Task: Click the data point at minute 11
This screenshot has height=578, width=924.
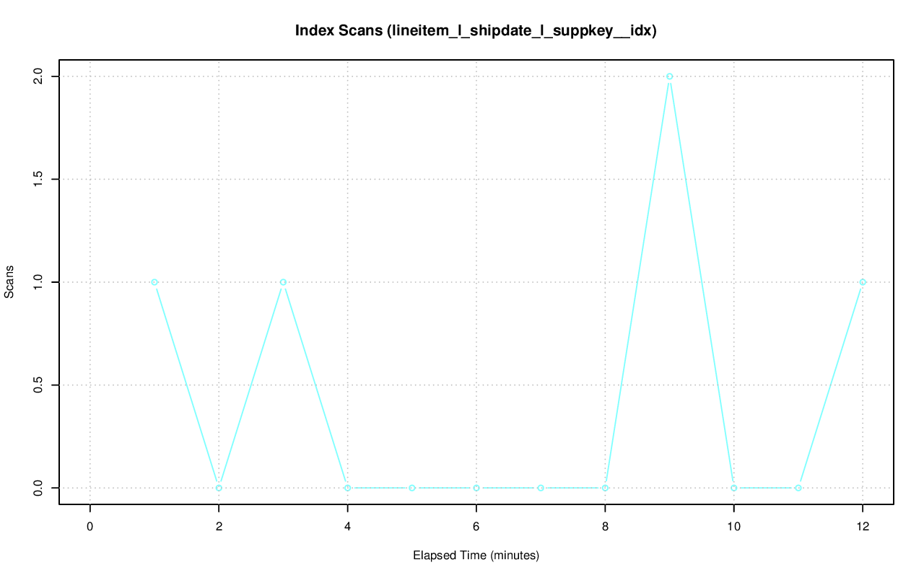Action: [798, 488]
